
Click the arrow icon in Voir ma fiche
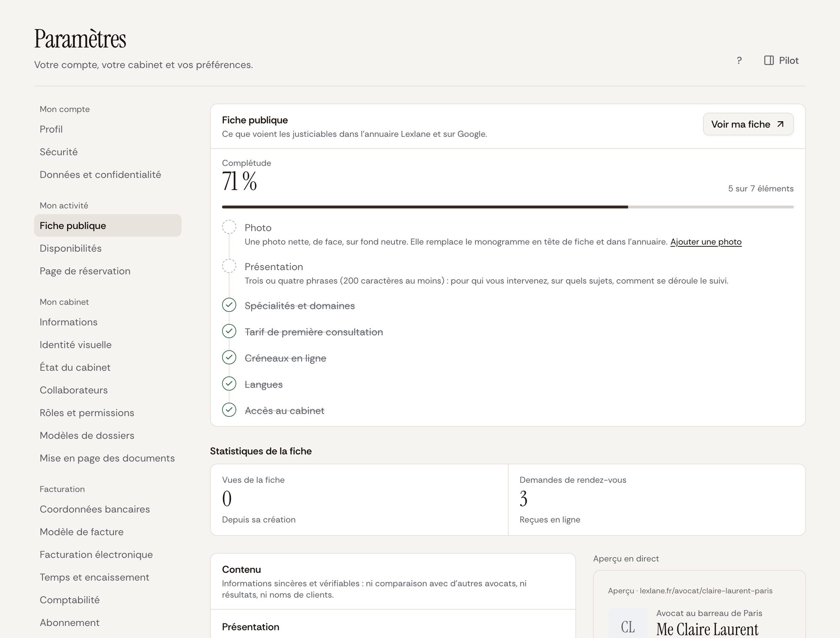tap(780, 124)
